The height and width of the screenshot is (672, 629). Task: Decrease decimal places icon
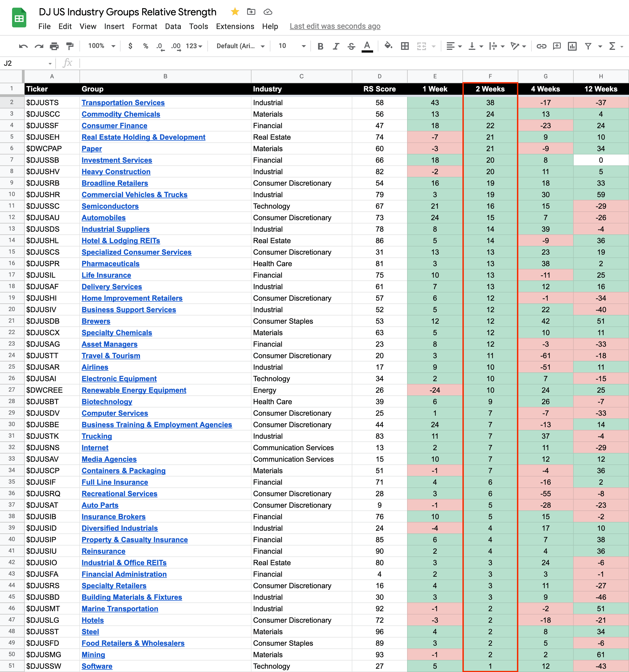(160, 46)
